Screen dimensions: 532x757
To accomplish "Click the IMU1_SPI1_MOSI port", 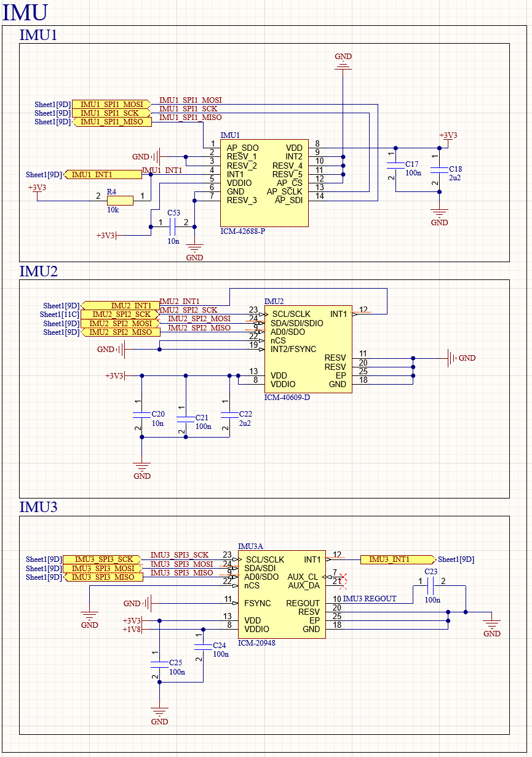I will tap(111, 105).
